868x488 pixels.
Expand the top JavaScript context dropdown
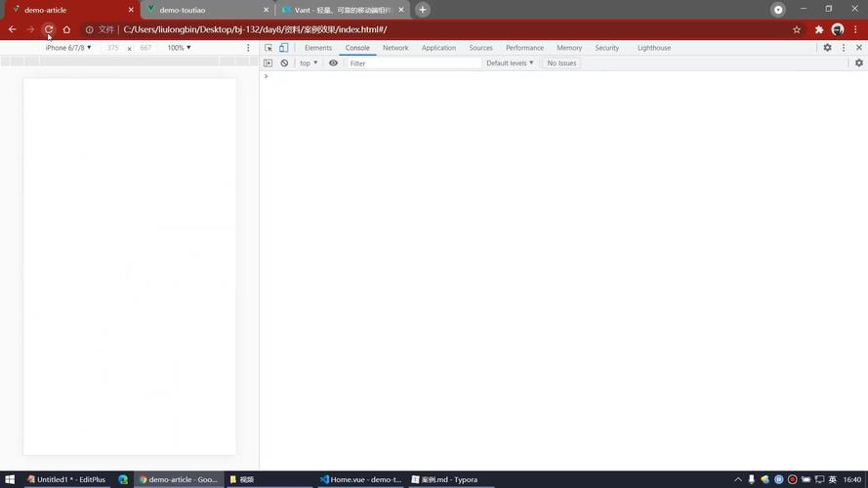point(309,63)
